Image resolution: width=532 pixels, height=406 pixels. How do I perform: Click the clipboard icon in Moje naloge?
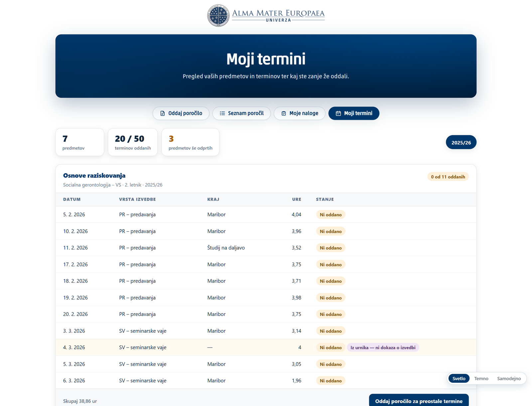[284, 113]
